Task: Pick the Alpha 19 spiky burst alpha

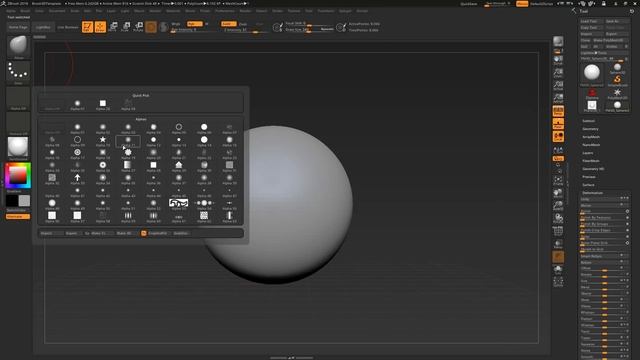Action: pos(128,153)
